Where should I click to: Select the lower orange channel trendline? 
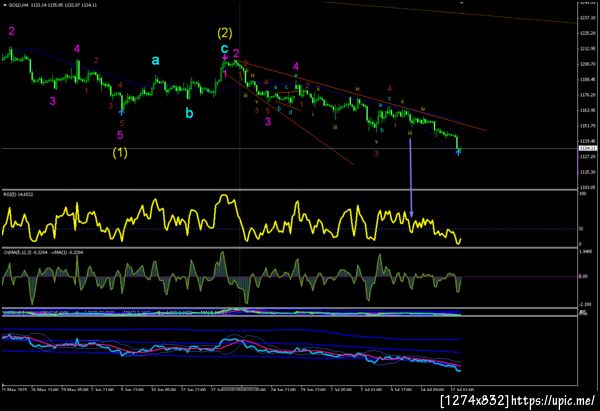[289, 119]
